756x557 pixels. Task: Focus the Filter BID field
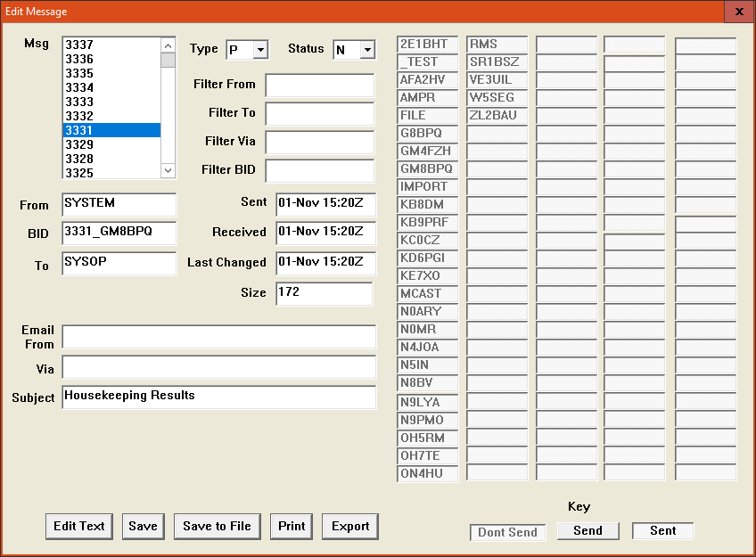coord(319,171)
